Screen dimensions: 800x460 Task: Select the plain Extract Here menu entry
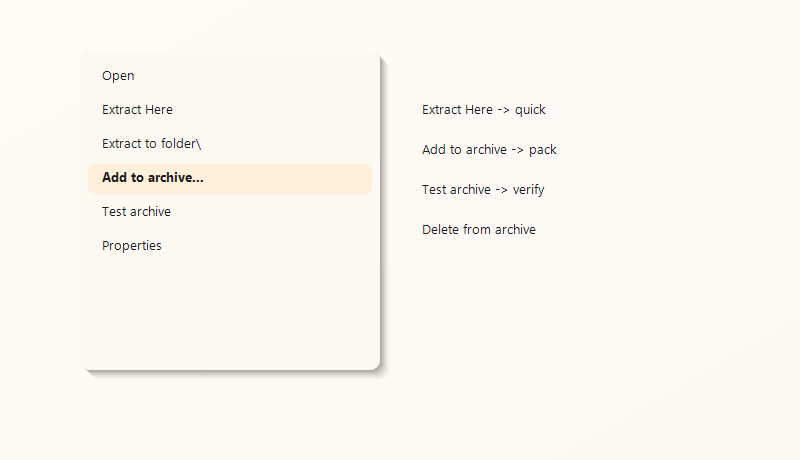pyautogui.click(x=230, y=110)
